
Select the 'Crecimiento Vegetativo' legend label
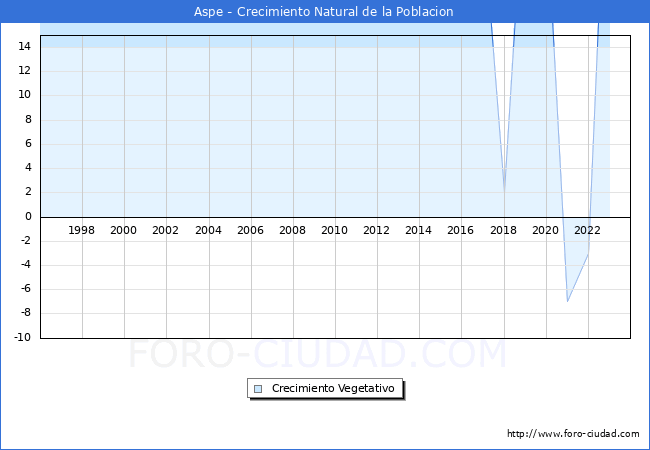point(333,388)
